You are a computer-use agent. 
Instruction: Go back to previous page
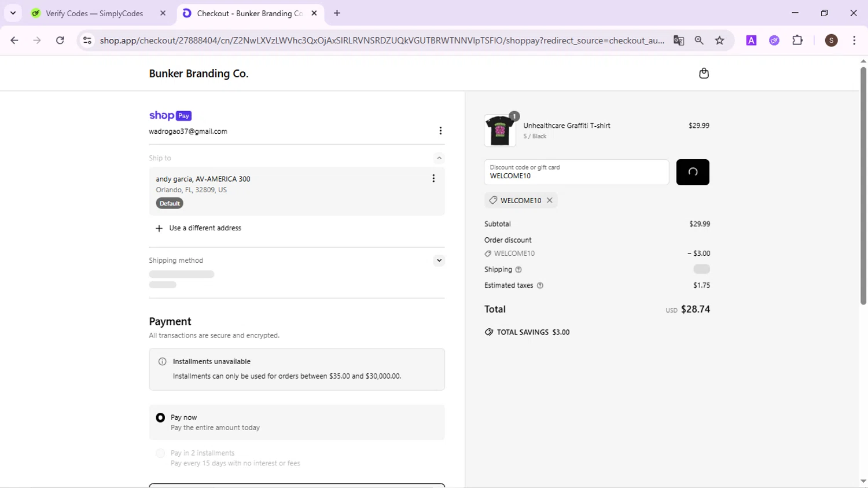(x=14, y=41)
